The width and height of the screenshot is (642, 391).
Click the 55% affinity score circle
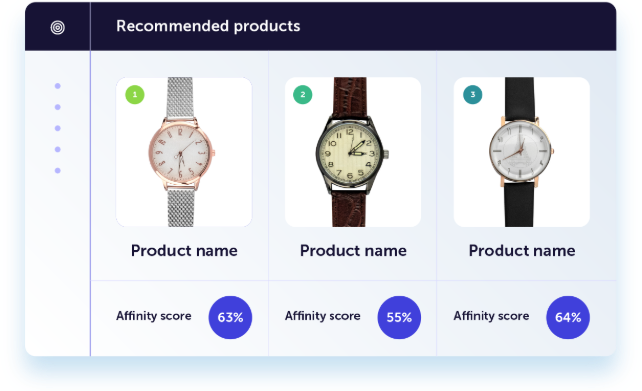399,317
